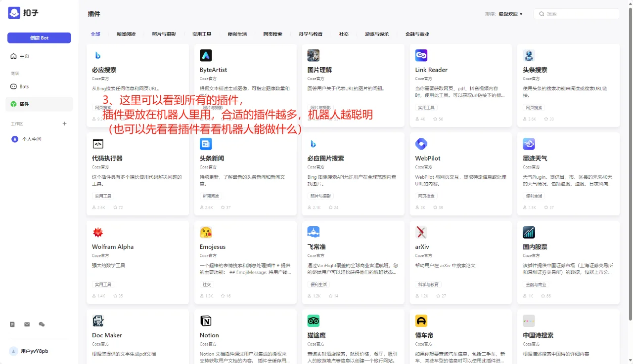The image size is (633, 364).
Task: Open the chat bubble icon at sidebar bottom
Action: click(x=42, y=324)
